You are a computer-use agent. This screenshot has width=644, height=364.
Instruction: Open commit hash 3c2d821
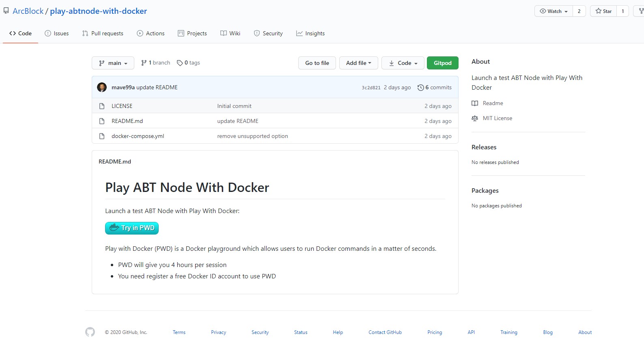[x=371, y=88]
